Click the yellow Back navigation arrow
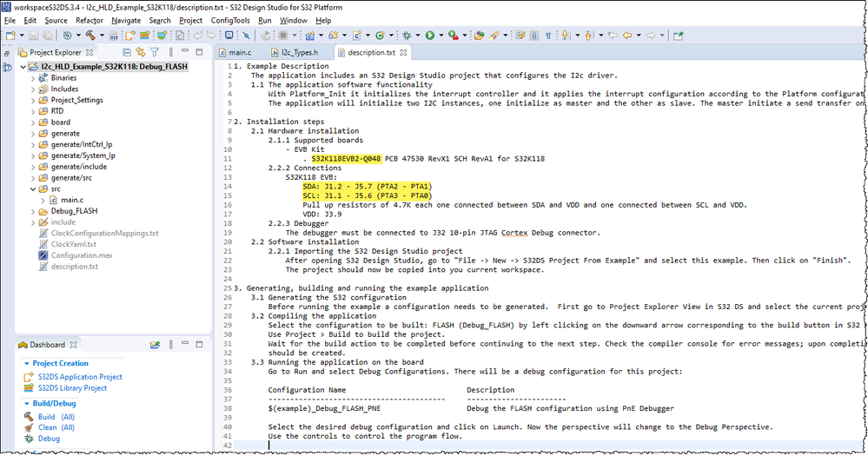This screenshot has width=868, height=456. 627,36
